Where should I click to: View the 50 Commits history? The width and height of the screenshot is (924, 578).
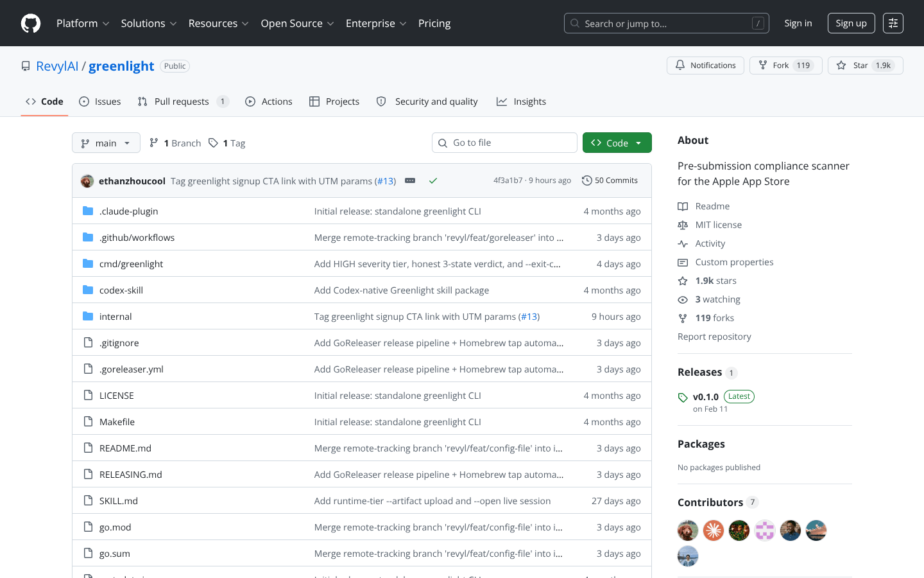[610, 180]
